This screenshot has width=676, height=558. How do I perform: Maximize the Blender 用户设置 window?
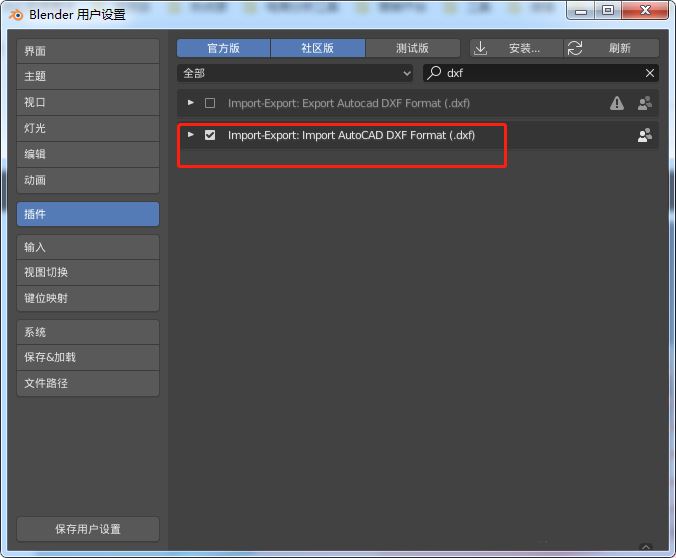(608, 11)
